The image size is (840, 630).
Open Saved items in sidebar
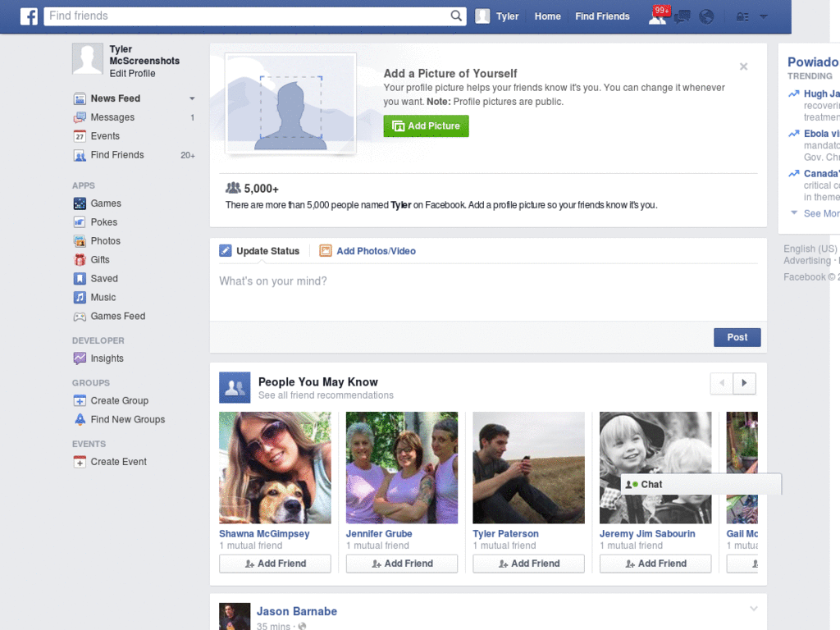tap(104, 279)
